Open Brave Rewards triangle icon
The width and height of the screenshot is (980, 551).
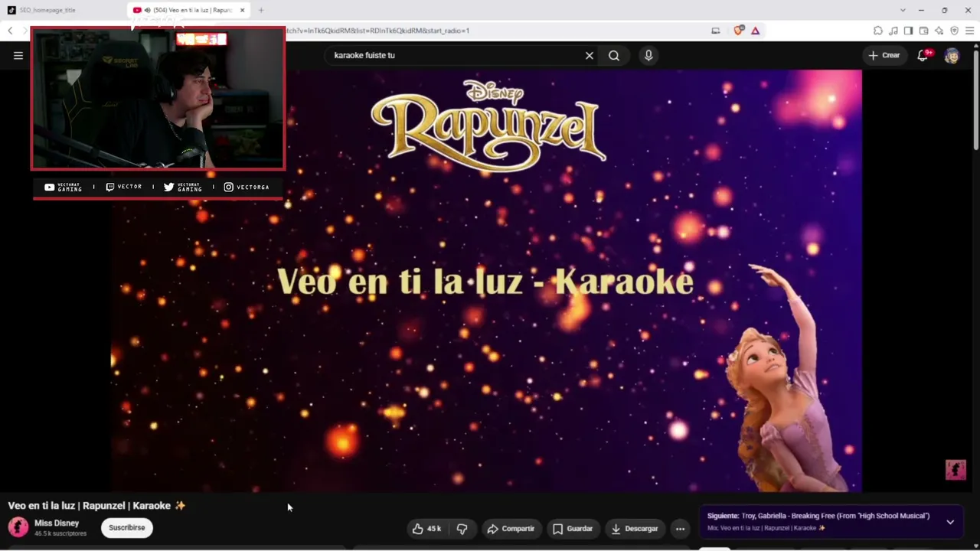755,31
